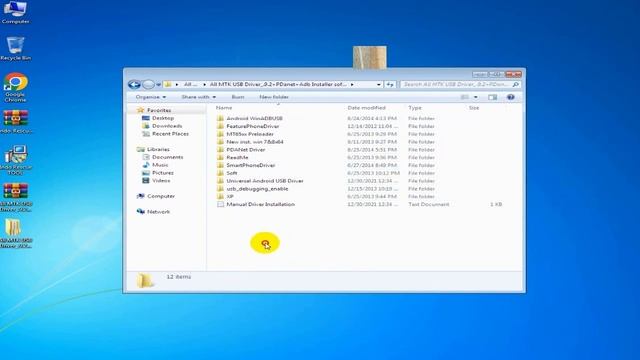
Task: Open the Share with dropdown menu
Action: pos(199,97)
